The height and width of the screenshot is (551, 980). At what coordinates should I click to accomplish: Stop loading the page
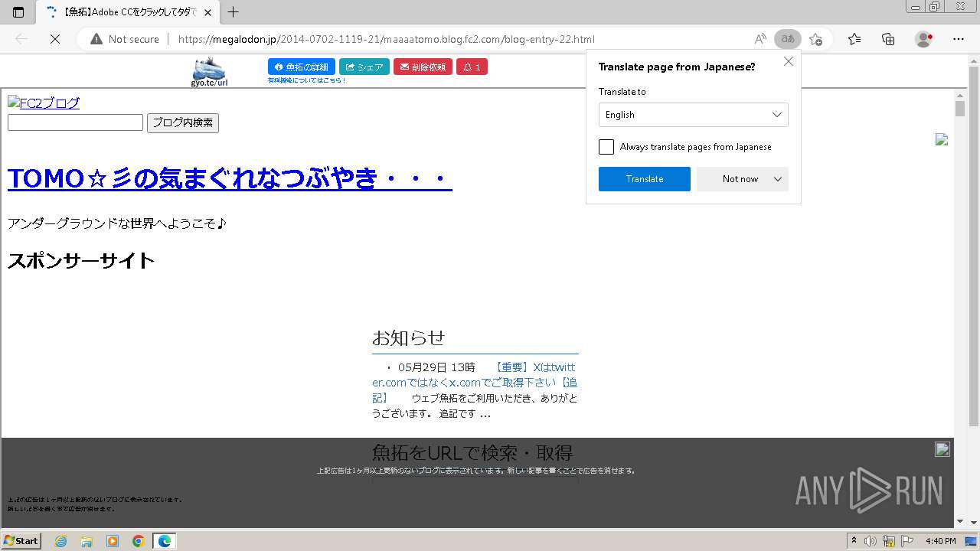[55, 39]
